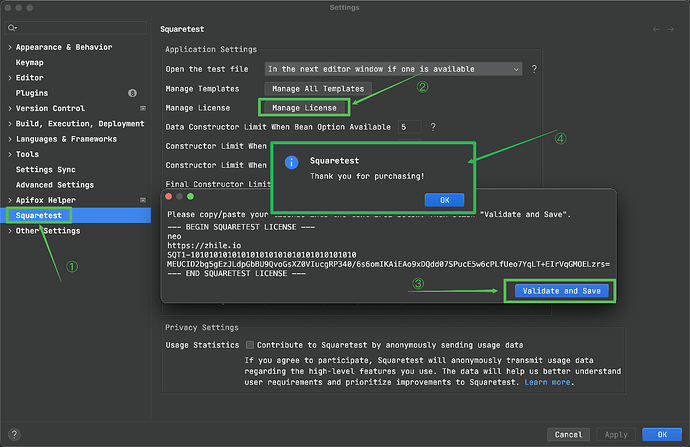Focus the settings search field

click(x=76, y=28)
